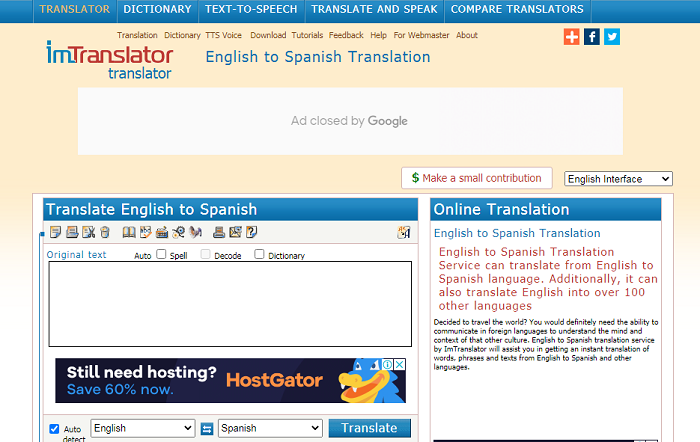Open the virtual keyboard icon
Viewport: 700px width, 442px height.
[162, 232]
